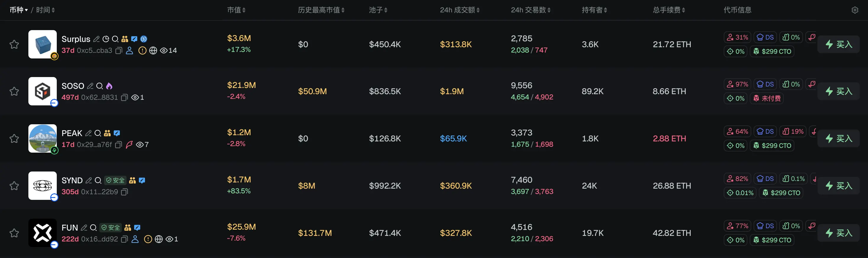Toggle the favorite star for PEAK
Viewport: 868px width, 258px height.
tap(14, 138)
